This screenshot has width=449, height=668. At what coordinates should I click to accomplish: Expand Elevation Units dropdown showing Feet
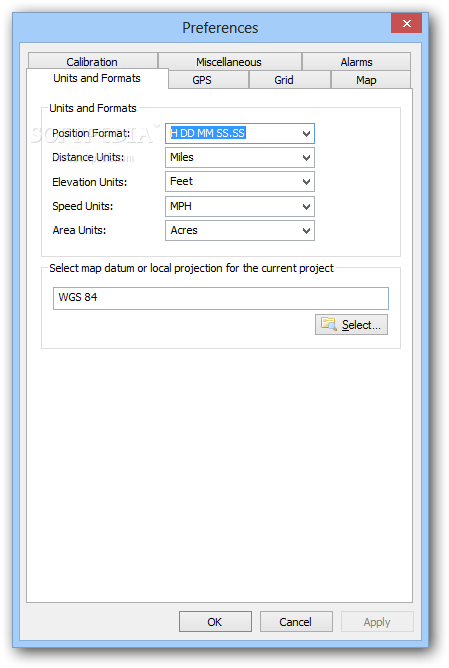tap(240, 182)
